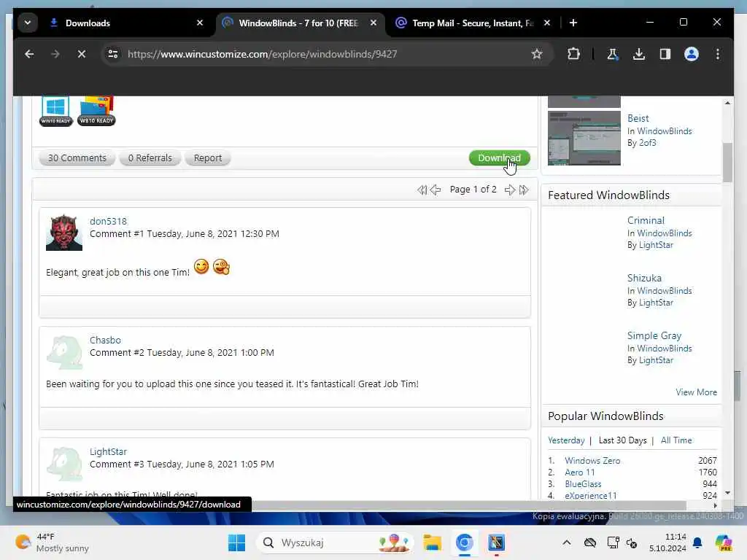Image resolution: width=747 pixels, height=560 pixels.
Task: Go back with the browser back arrow
Action: coord(29,54)
